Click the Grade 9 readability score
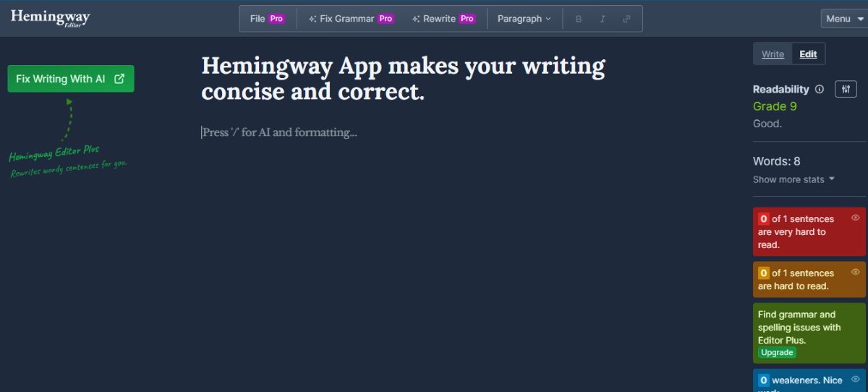868x392 pixels. tap(775, 106)
